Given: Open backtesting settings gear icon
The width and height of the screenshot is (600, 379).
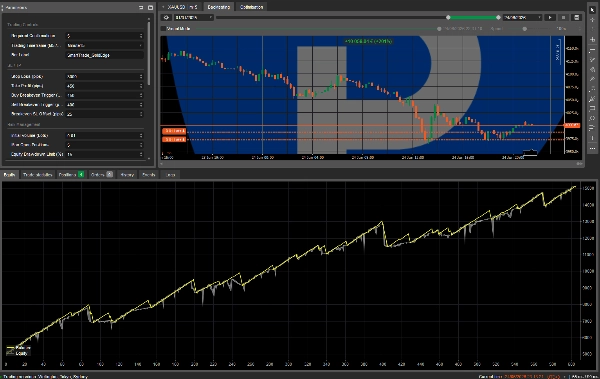Looking at the screenshot, I should (166, 17).
